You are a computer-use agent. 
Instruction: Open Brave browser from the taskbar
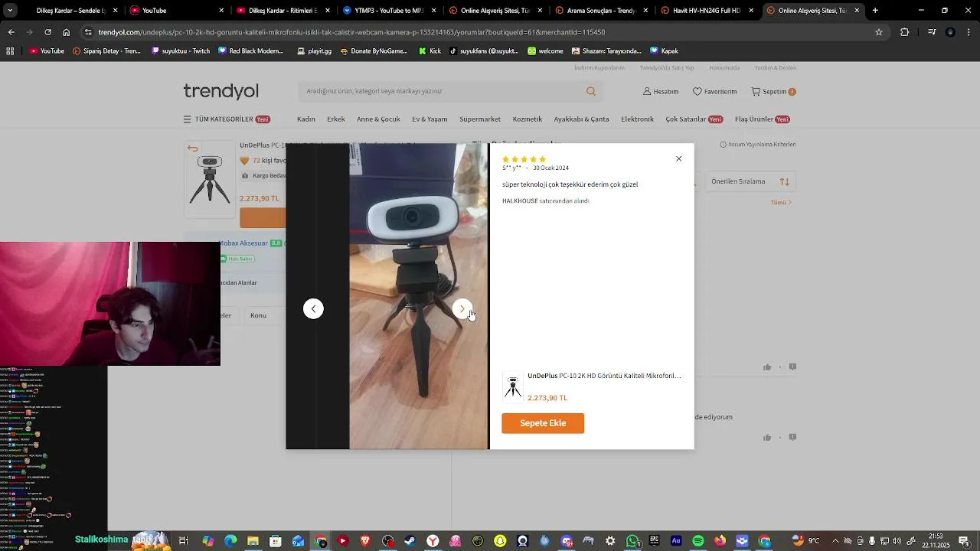click(x=365, y=541)
